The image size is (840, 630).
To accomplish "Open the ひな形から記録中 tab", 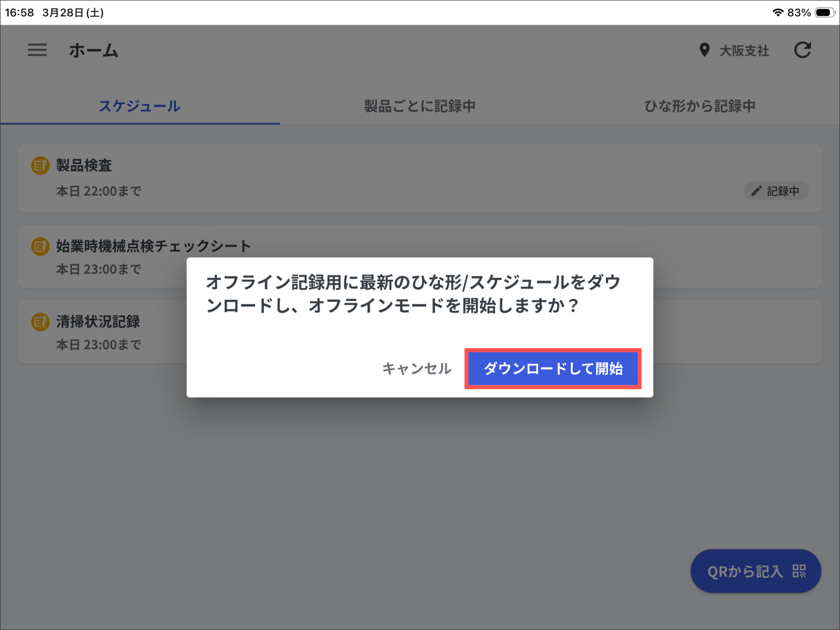I will (700, 106).
